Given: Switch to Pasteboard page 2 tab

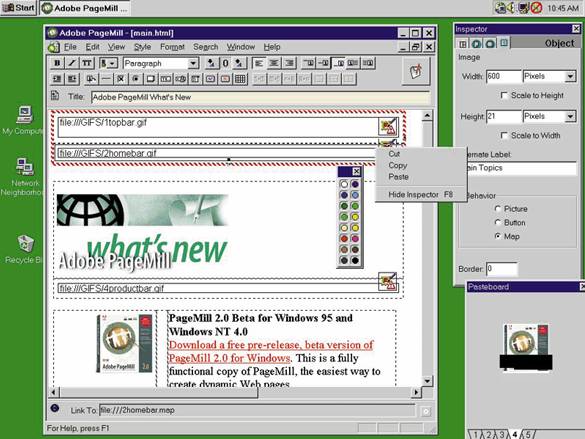Looking at the screenshot, I should pyautogui.click(x=488, y=435).
